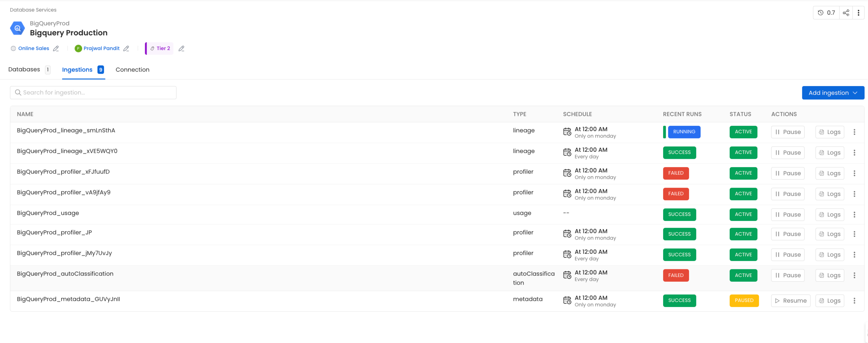
Task: Open version history 0.7 button
Action: tap(826, 13)
